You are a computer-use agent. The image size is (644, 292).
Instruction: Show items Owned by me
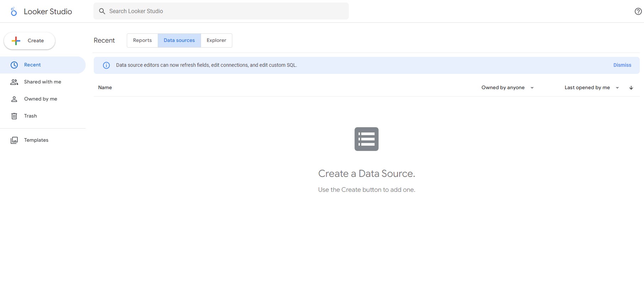[x=43, y=99]
